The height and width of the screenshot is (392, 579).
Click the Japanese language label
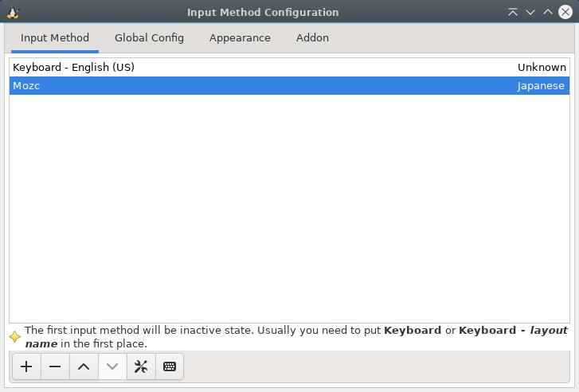541,86
